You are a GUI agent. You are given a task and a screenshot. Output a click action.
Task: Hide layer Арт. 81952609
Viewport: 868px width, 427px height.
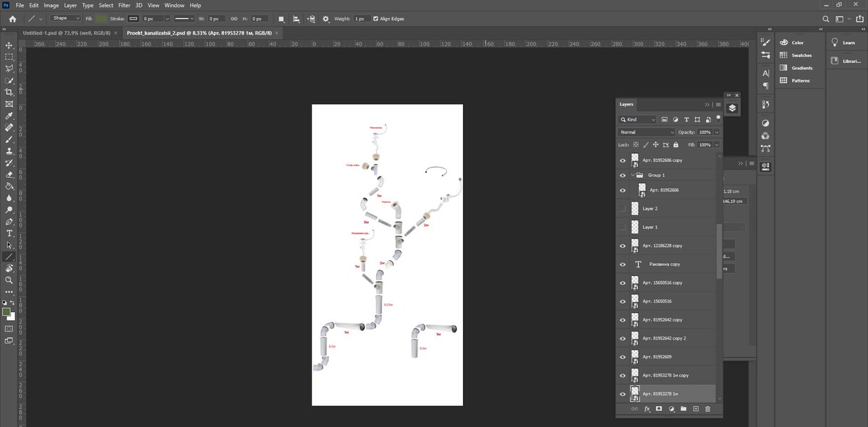[x=623, y=357]
